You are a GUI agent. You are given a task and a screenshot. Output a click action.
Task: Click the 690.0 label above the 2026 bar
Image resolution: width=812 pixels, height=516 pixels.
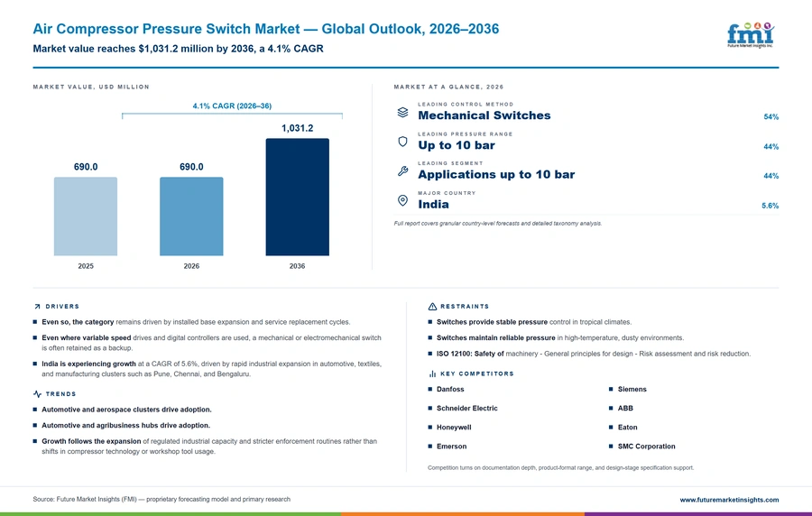coord(191,167)
